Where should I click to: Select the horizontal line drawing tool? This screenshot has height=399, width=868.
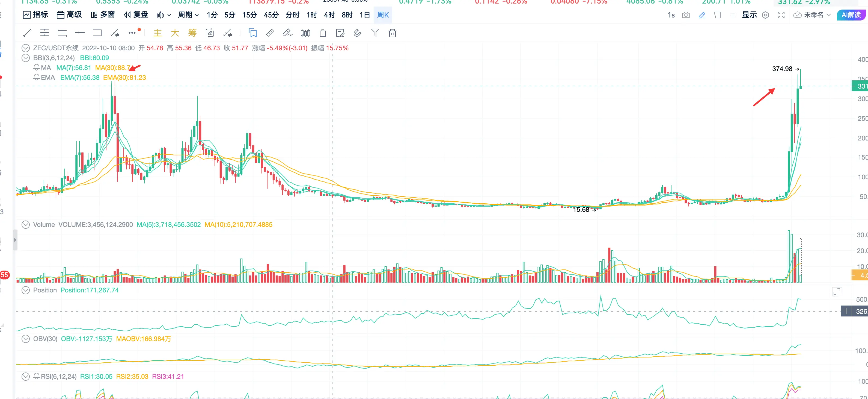[x=79, y=33]
